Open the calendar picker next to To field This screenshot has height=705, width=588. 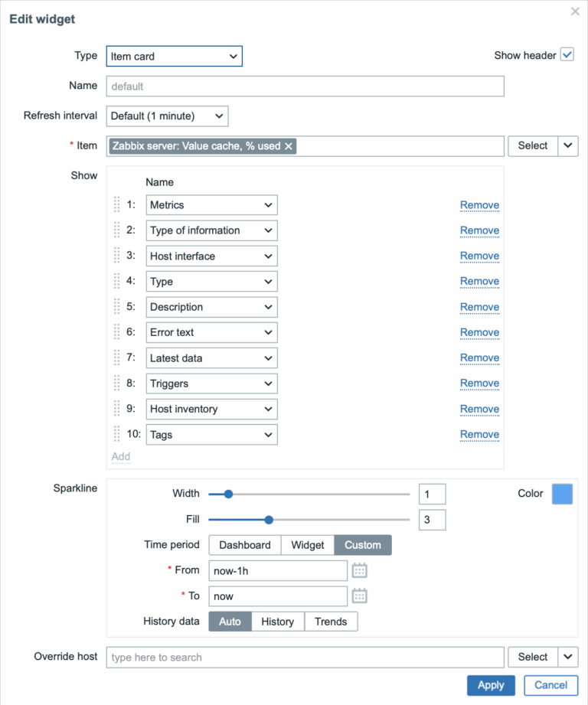[x=358, y=596]
